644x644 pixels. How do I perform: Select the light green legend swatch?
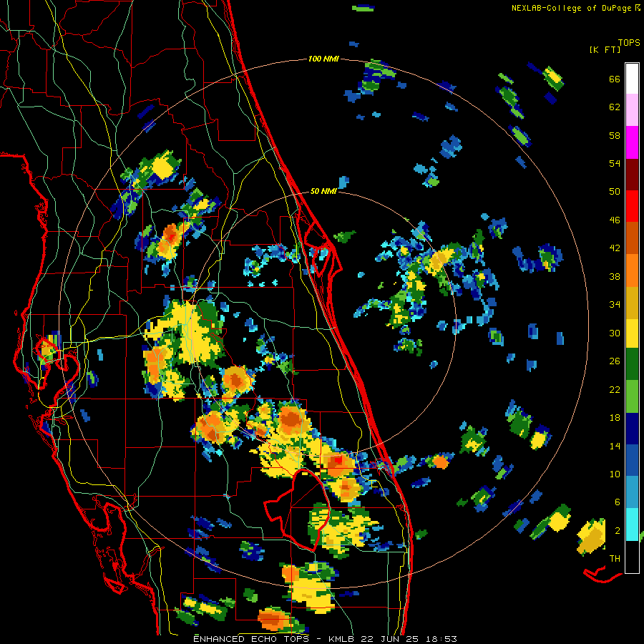click(632, 396)
